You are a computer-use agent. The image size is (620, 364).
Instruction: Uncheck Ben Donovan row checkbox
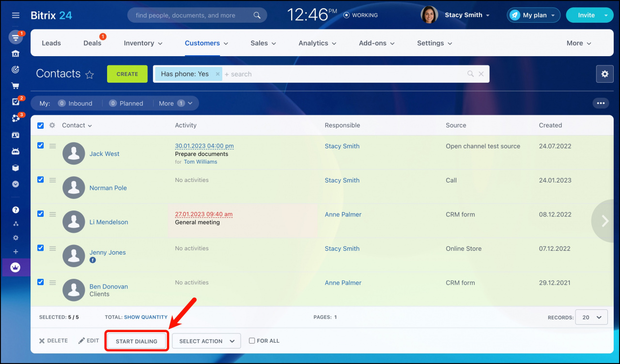point(41,282)
